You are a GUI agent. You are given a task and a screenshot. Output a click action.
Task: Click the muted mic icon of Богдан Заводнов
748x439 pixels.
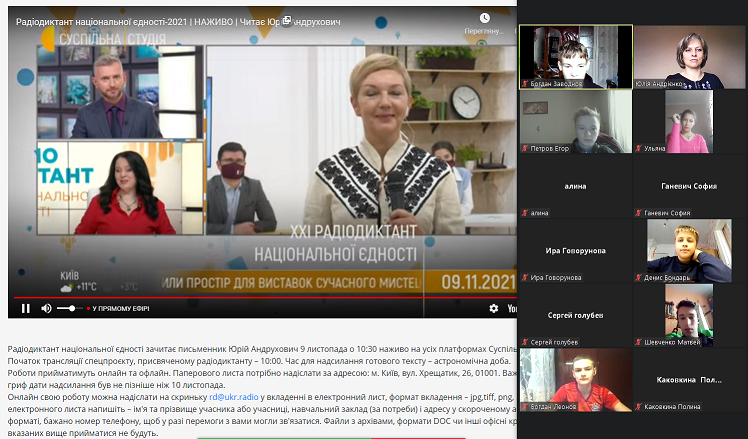(525, 84)
